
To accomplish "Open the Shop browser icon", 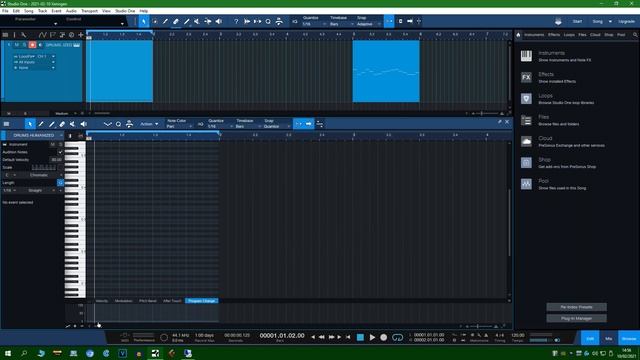I will tap(526, 162).
